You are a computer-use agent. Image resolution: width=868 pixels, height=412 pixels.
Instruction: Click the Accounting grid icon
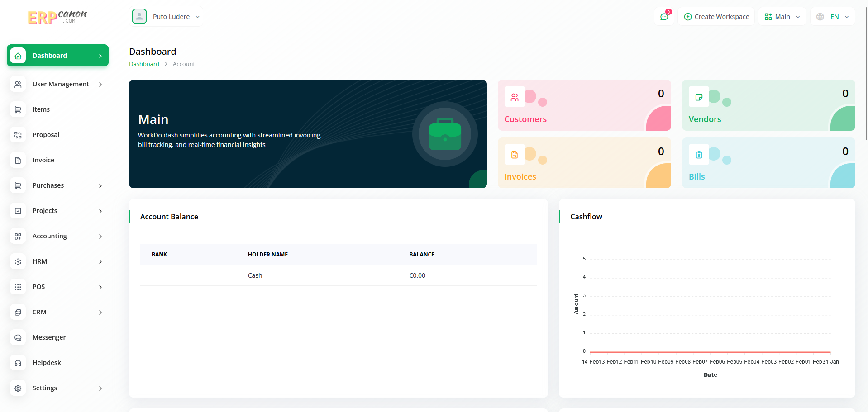[18, 236]
